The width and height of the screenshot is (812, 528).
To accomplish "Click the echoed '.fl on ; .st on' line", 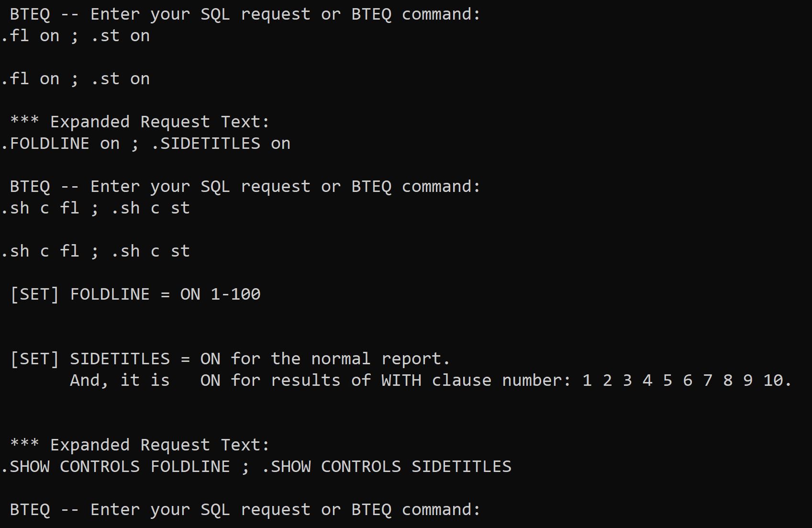I will click(76, 79).
